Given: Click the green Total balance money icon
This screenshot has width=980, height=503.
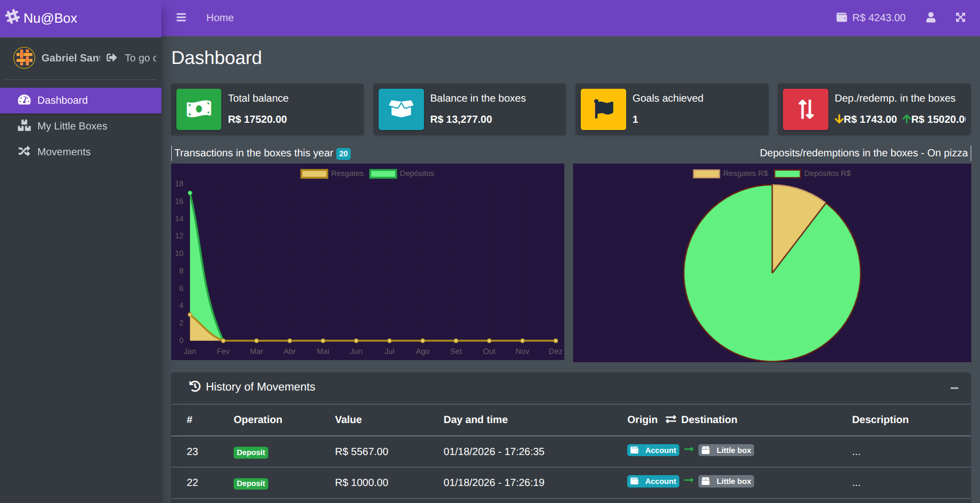Looking at the screenshot, I should [x=199, y=109].
